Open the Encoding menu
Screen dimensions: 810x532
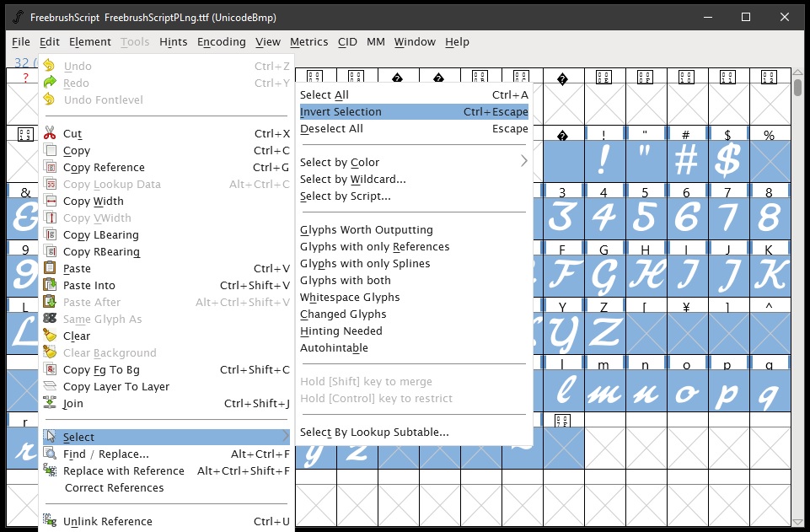point(221,42)
